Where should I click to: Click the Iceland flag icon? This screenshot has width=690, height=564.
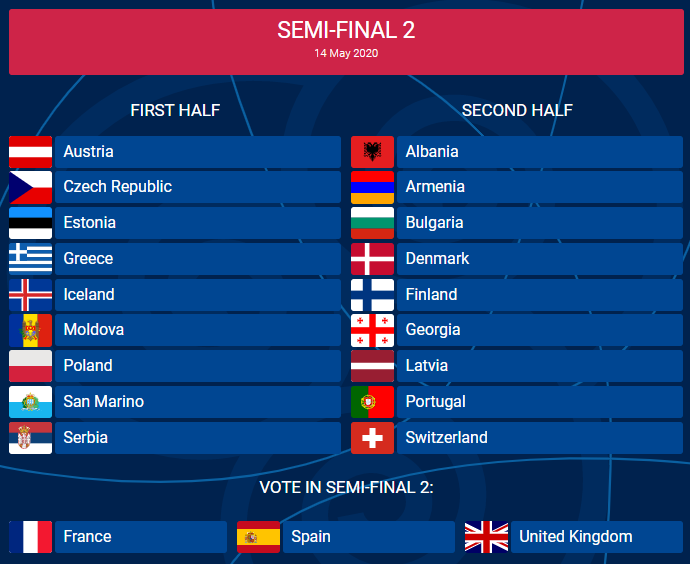point(30,295)
